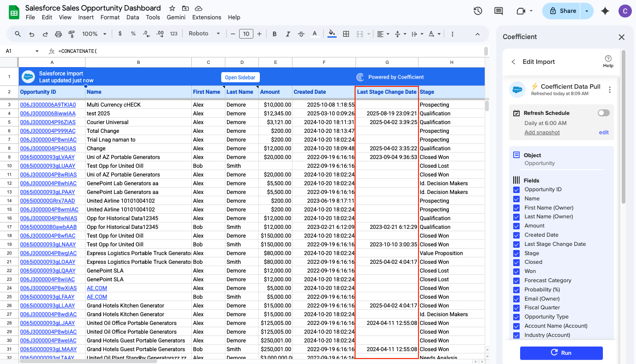Select the paint format tool

click(x=71, y=34)
